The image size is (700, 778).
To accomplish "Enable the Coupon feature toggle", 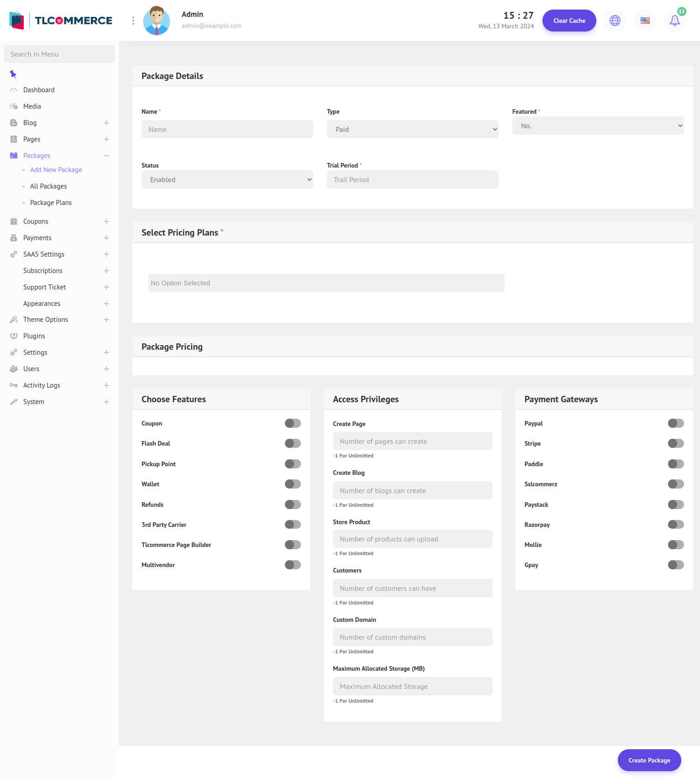I will 293,423.
